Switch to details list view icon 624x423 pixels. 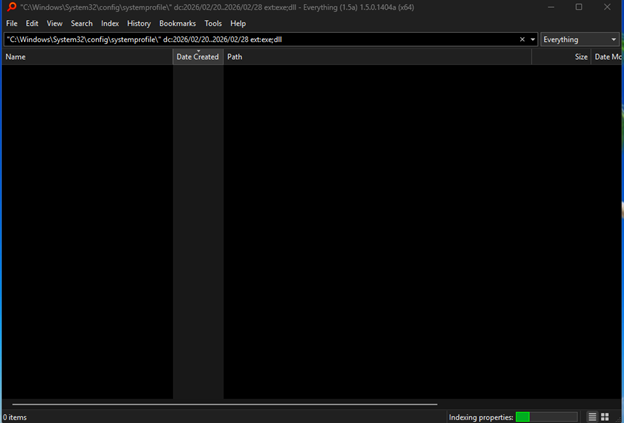(592, 416)
